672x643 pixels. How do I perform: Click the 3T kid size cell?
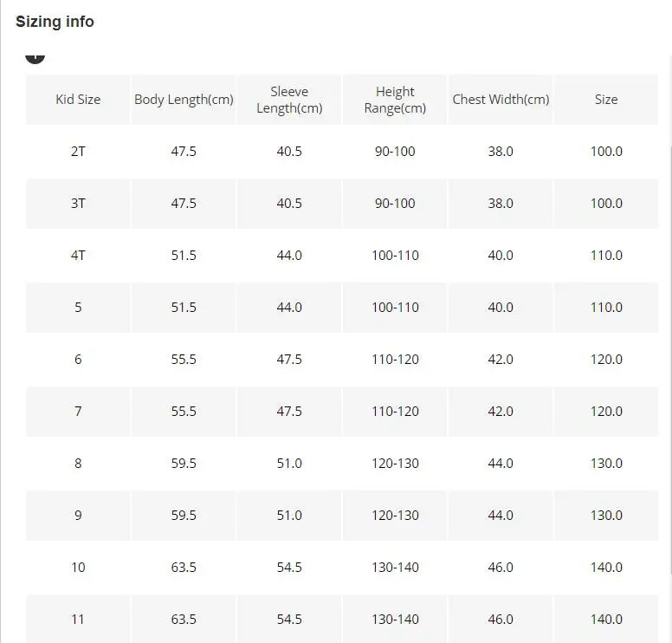tap(78, 204)
